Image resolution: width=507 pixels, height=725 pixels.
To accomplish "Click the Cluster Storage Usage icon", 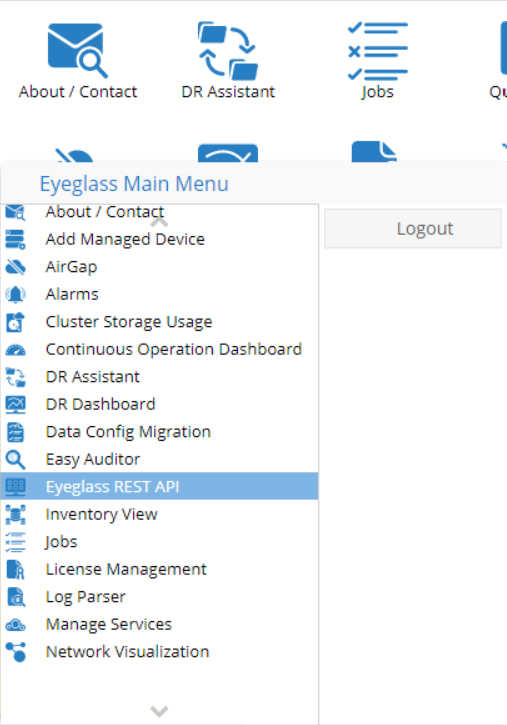I will (x=15, y=322).
